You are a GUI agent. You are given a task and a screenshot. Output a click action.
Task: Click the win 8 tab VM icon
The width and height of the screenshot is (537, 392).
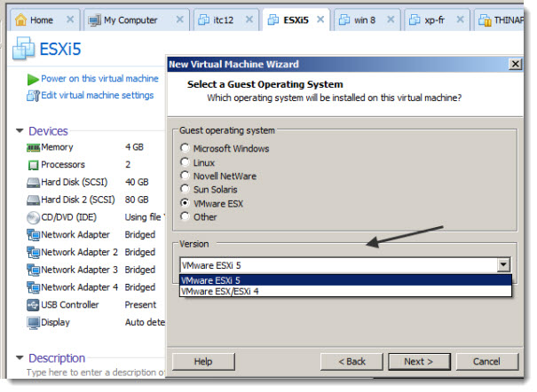tap(344, 20)
